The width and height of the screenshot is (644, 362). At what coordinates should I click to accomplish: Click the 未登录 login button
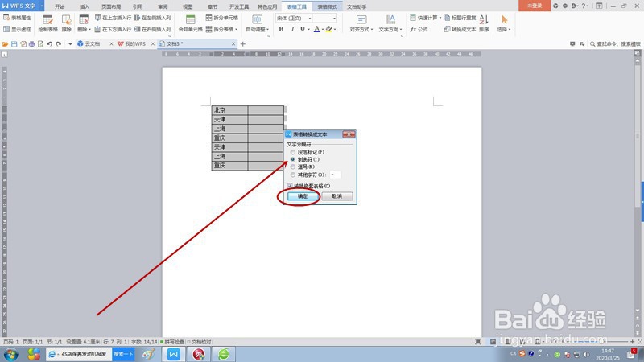click(x=535, y=6)
